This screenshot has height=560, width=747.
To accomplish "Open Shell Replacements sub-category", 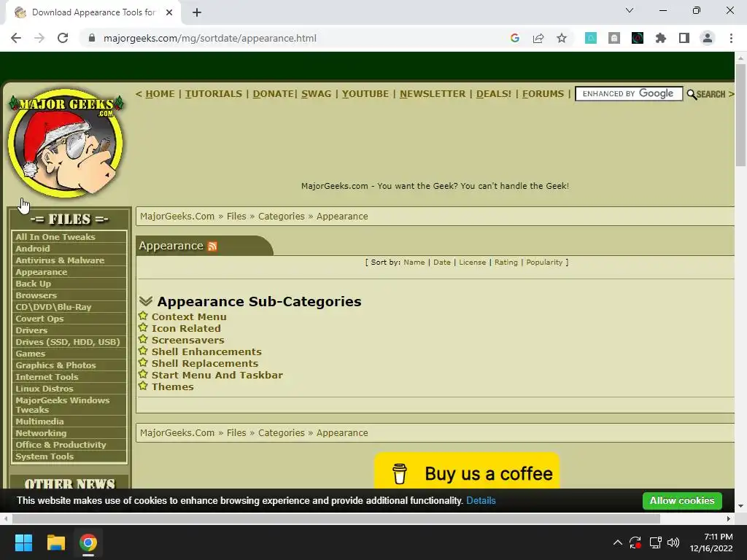I will tap(205, 363).
